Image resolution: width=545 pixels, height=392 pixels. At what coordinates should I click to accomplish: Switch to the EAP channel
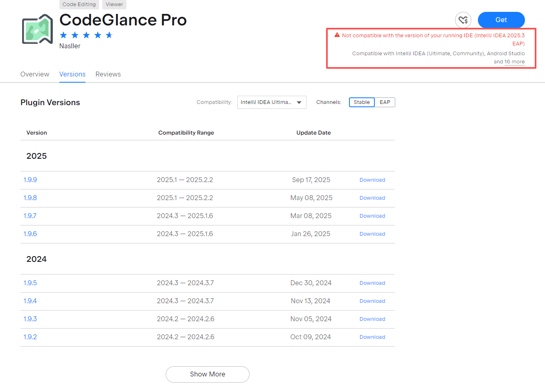(x=385, y=102)
